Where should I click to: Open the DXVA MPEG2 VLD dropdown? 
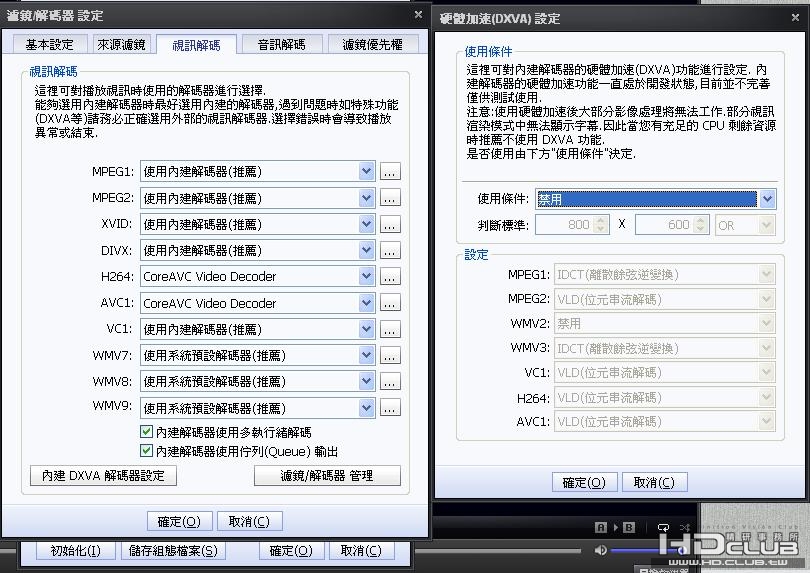pyautogui.click(x=665, y=299)
